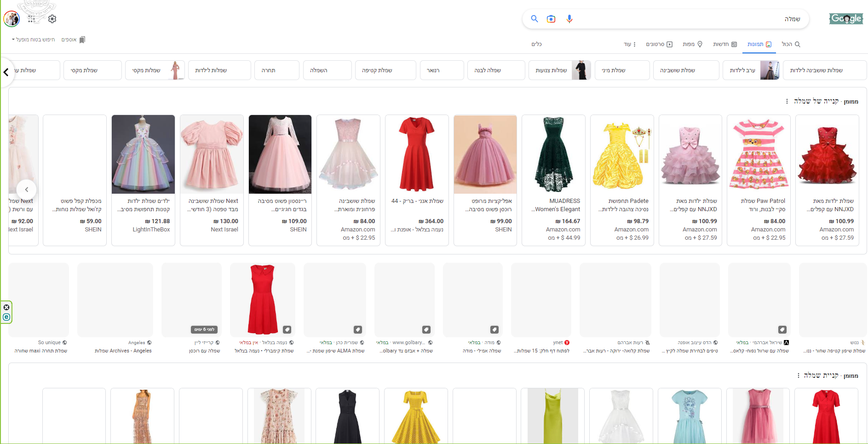Filter by שמלות מקסי chip with pink gown

[155, 70]
